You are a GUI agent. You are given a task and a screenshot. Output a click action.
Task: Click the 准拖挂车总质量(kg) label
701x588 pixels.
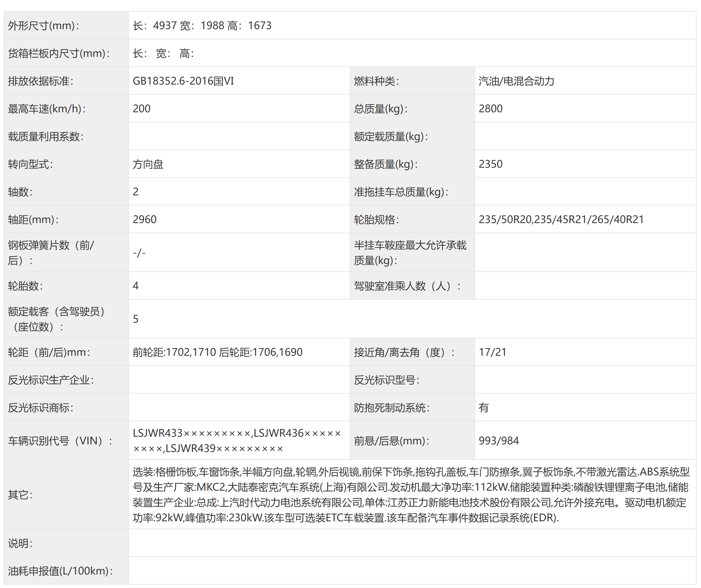click(401, 192)
